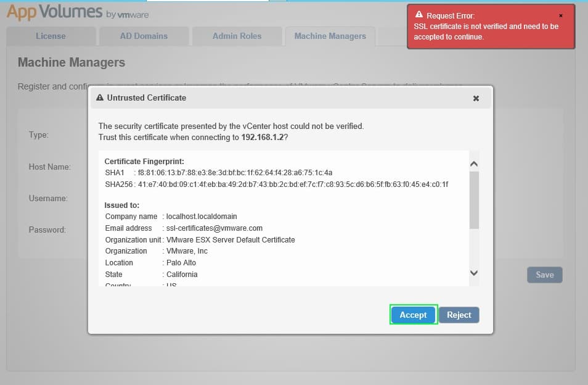
Task: Accept the untrusted vCenter certificate
Action: [413, 315]
